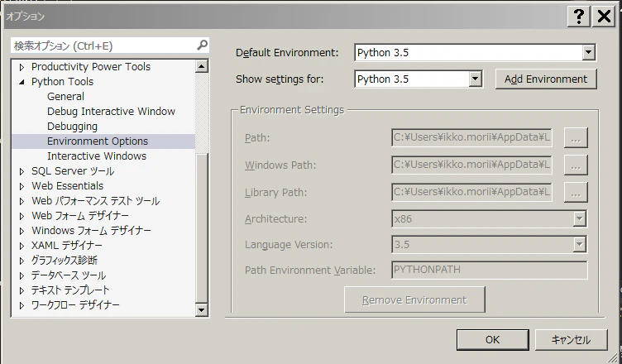This screenshot has width=622, height=364.
Task: Click tree scrollbar down arrow
Action: 202,309
